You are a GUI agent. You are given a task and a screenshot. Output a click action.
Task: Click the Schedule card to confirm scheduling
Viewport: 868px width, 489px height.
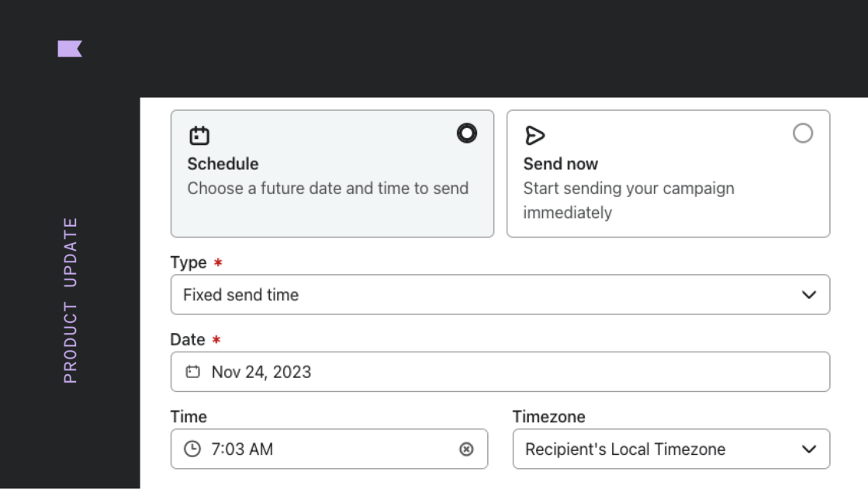pos(332,172)
